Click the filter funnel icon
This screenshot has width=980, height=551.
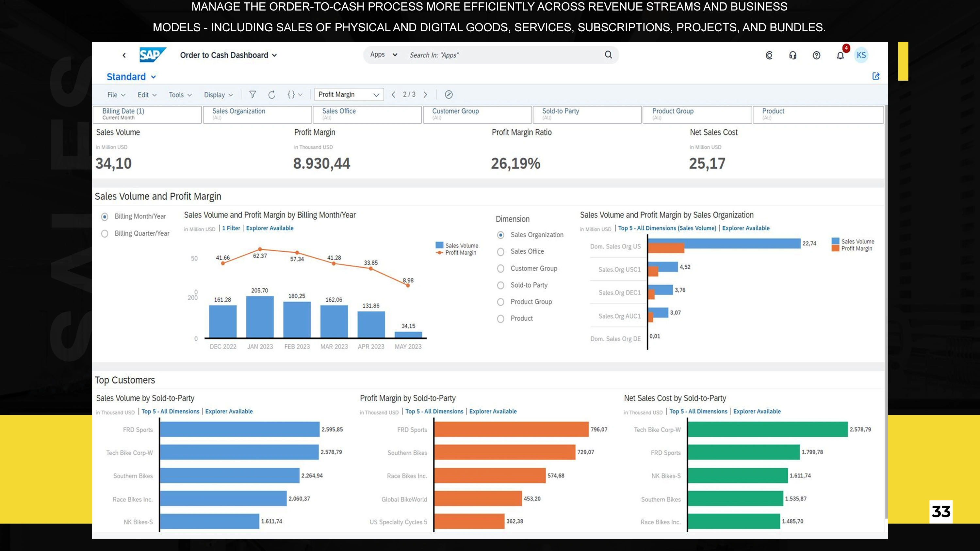[x=252, y=94]
